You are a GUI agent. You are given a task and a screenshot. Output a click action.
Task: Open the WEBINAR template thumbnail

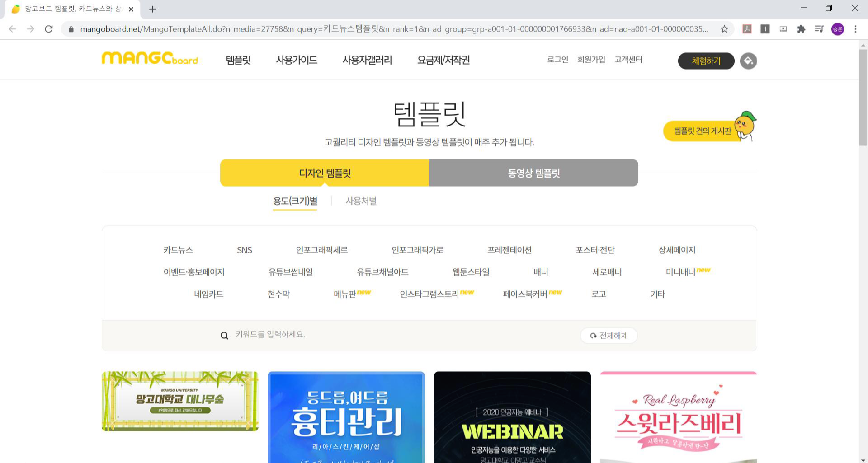(512, 417)
